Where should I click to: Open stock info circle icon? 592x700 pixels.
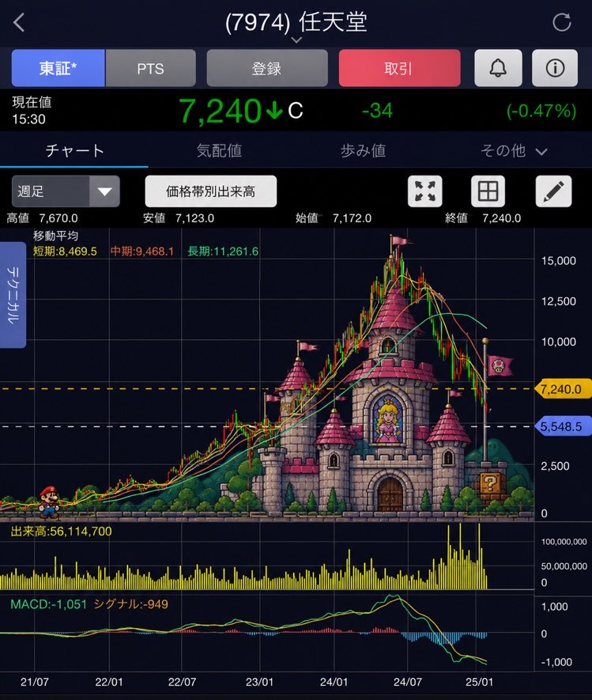coord(555,68)
